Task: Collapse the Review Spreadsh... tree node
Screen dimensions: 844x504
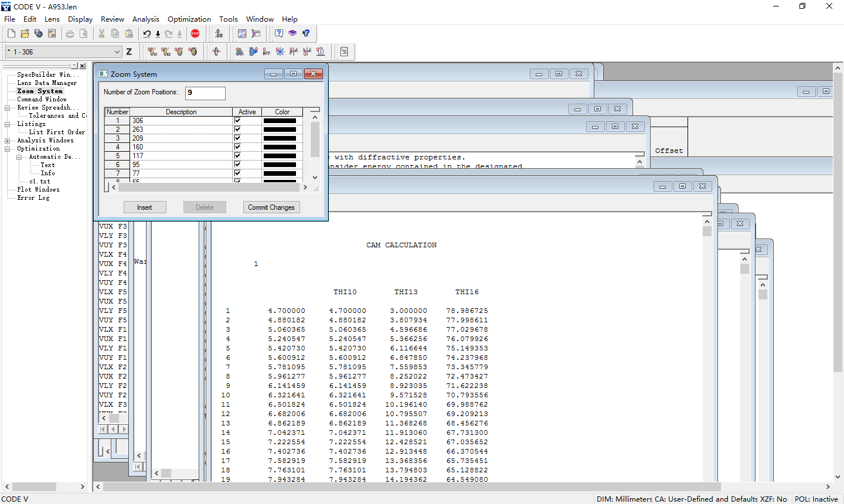Action: click(7, 108)
